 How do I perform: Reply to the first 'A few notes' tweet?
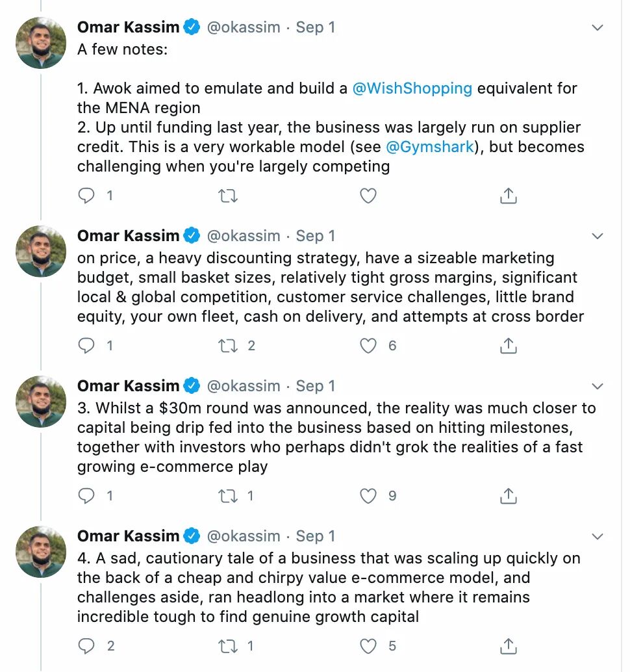(86, 196)
